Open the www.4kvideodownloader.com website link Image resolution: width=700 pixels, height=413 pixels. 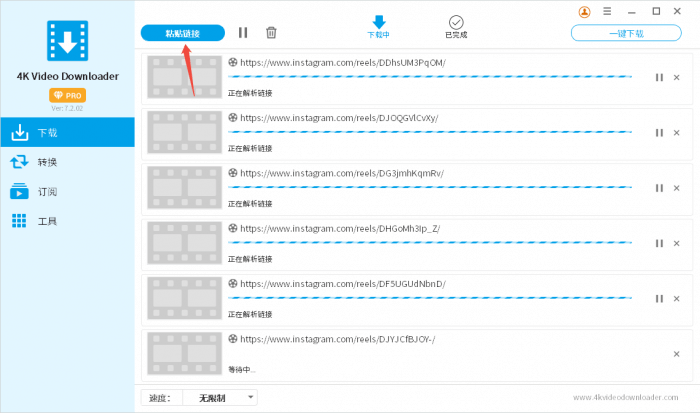[625, 397]
